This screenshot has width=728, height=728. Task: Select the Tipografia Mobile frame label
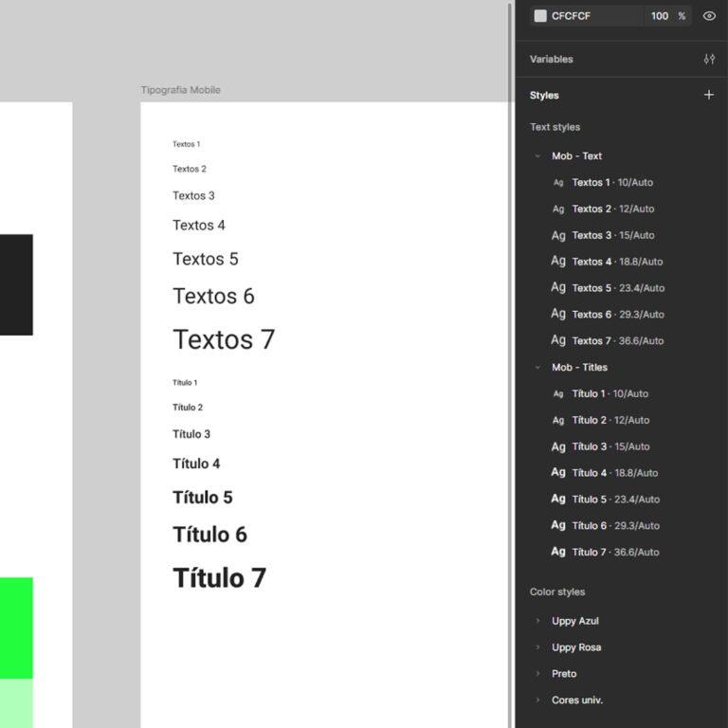[x=180, y=90]
